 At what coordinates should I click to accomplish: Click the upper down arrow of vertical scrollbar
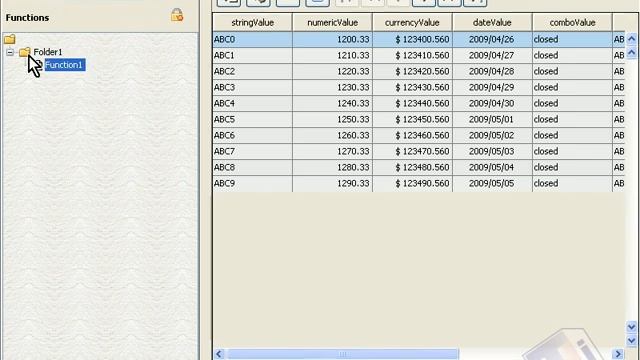631,327
